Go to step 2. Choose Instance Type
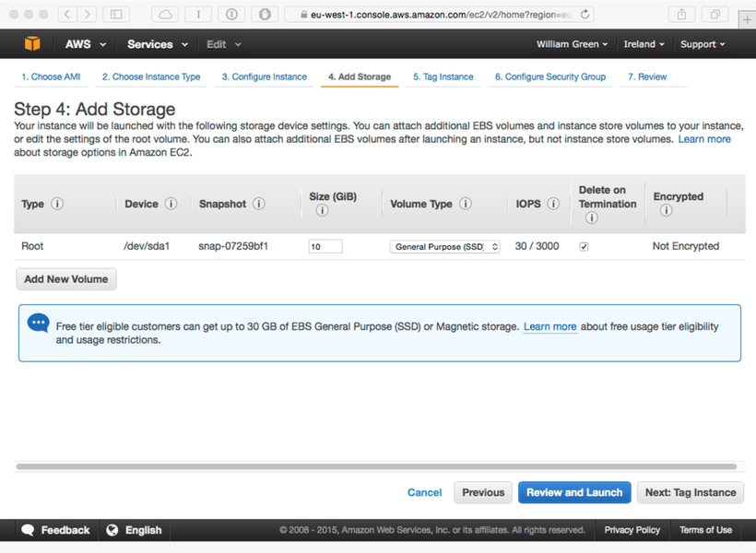The width and height of the screenshot is (756, 553). tap(151, 76)
